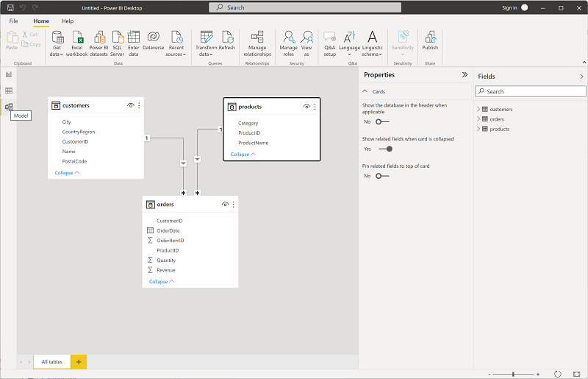Toggle visibility of the products table
The width and height of the screenshot is (588, 379).
pos(306,107)
